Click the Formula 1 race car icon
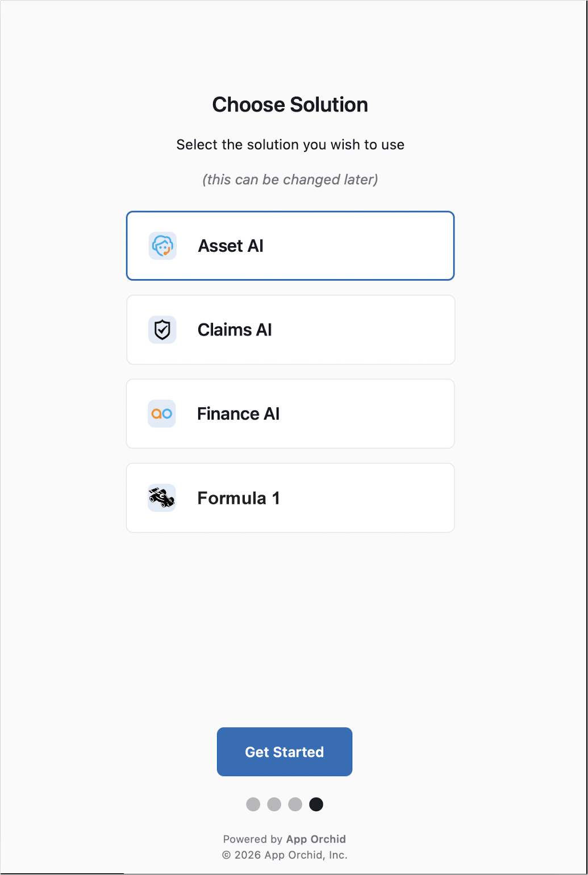 pos(162,498)
